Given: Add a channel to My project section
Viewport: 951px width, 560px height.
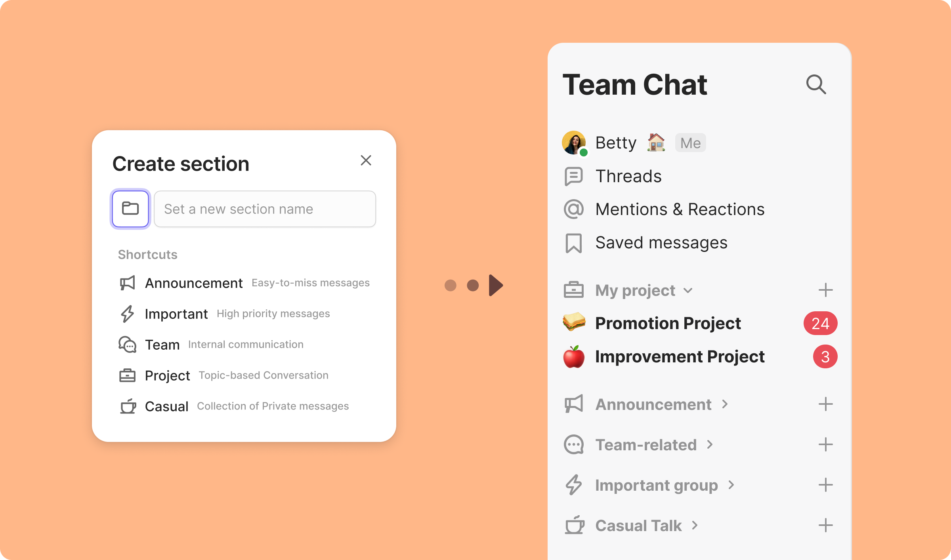Looking at the screenshot, I should click(825, 290).
